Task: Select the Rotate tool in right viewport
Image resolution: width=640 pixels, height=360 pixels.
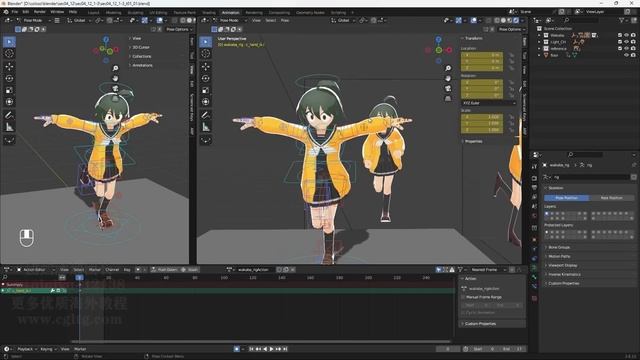Action: point(206,78)
